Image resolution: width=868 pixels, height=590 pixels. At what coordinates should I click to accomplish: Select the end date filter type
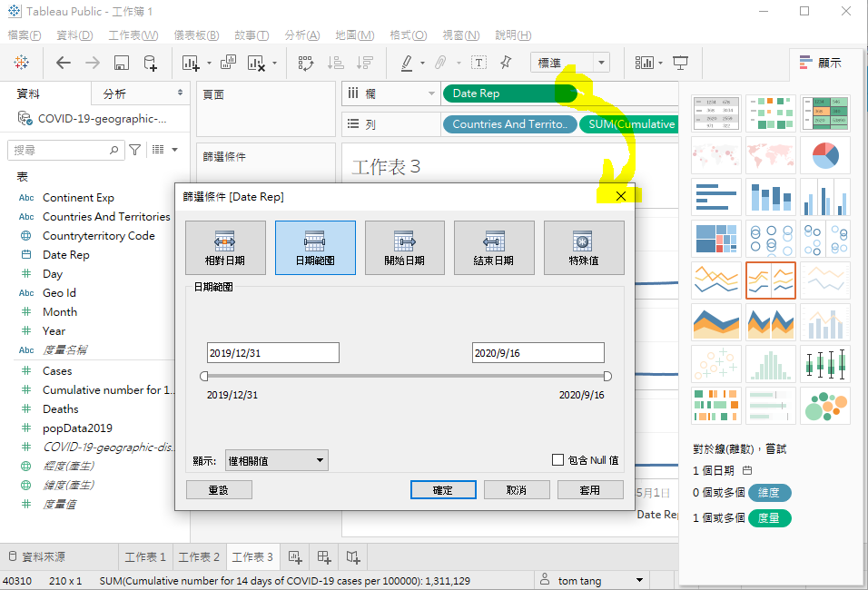(x=494, y=248)
